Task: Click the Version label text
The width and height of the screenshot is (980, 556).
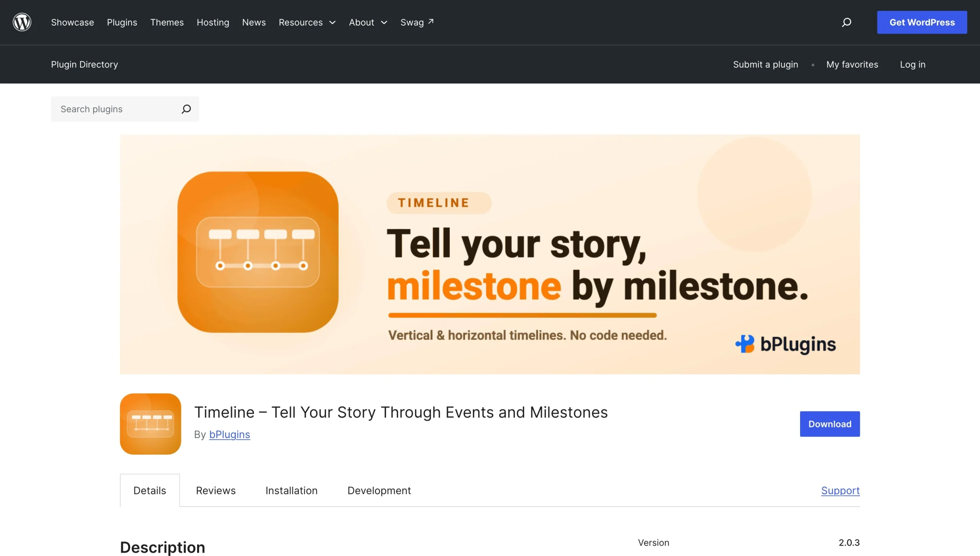Action: click(x=653, y=542)
